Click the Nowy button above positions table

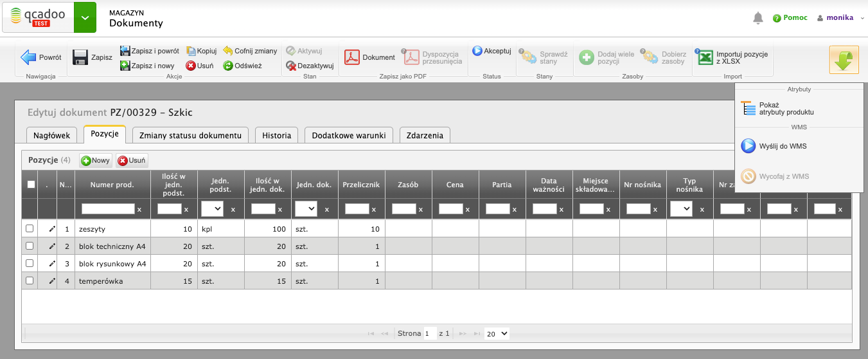pyautogui.click(x=96, y=160)
